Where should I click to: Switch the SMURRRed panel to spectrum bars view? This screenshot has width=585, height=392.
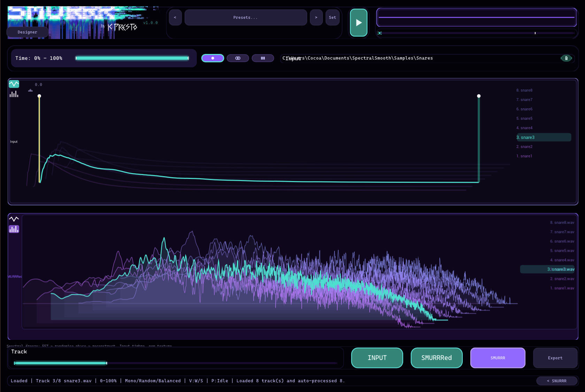[14, 229]
